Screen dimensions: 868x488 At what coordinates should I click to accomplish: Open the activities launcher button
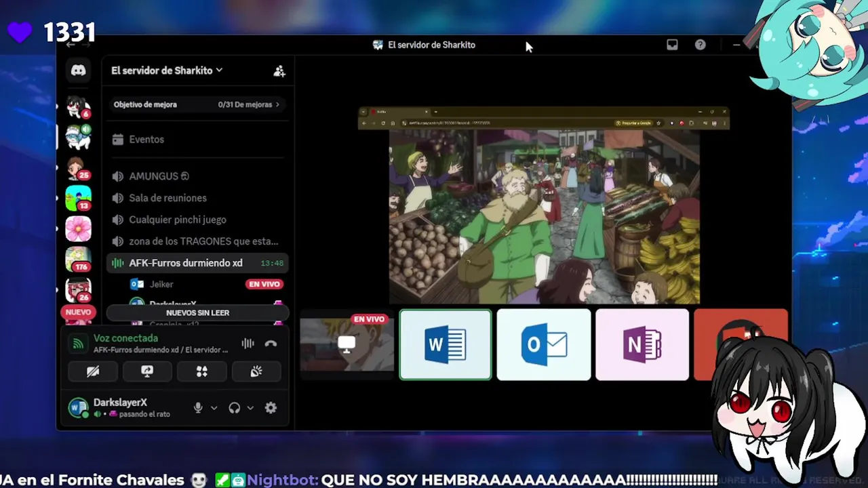click(x=201, y=371)
